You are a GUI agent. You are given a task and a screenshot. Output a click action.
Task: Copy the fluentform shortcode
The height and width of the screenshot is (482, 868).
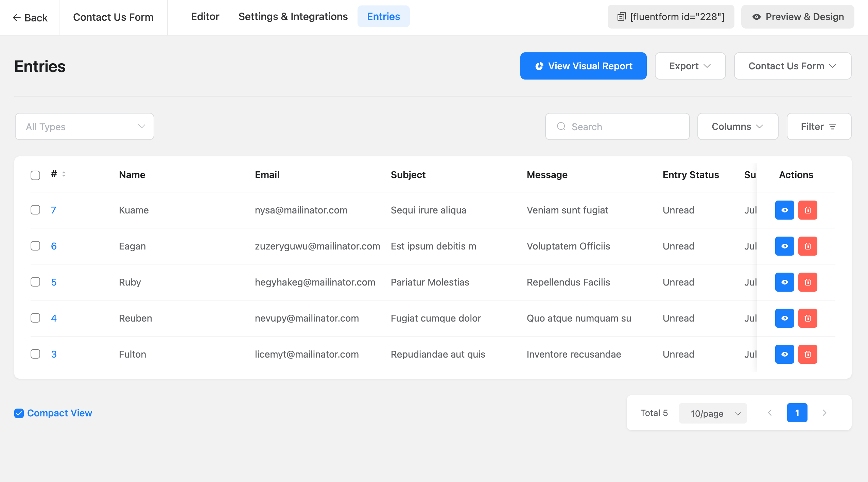(x=671, y=17)
